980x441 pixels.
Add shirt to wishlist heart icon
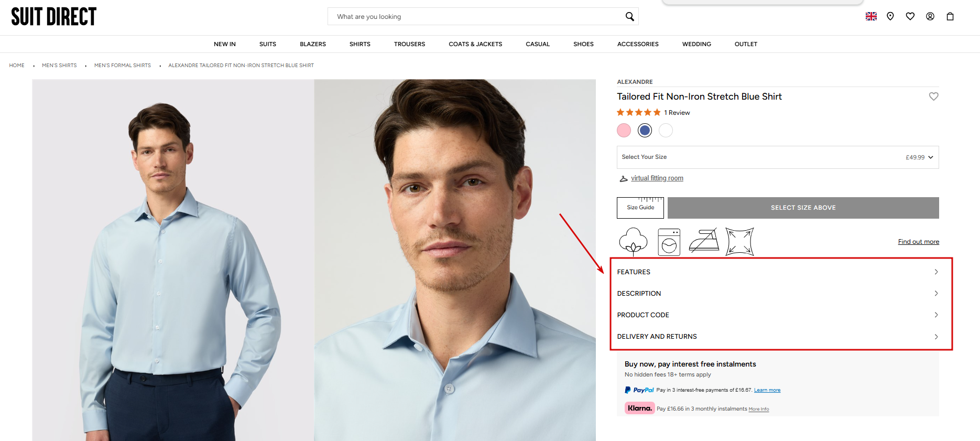(933, 96)
